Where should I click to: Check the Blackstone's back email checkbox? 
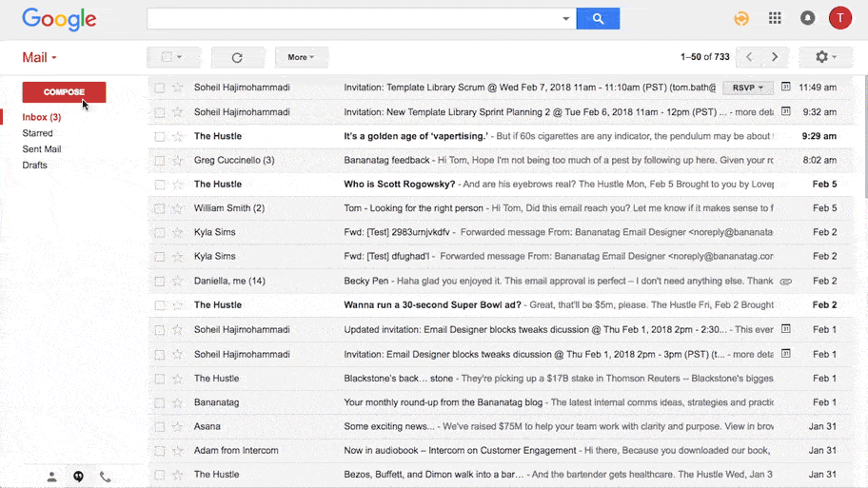coord(160,379)
